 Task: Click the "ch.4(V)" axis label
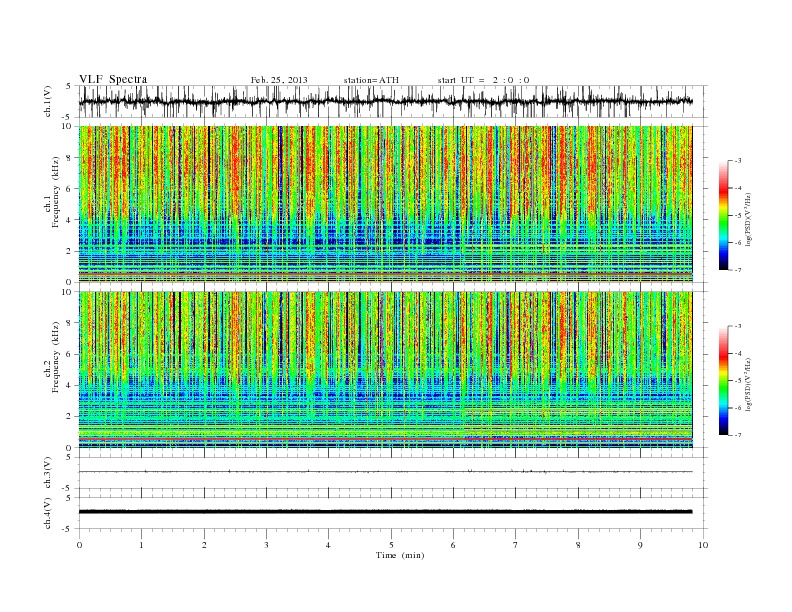click(48, 513)
